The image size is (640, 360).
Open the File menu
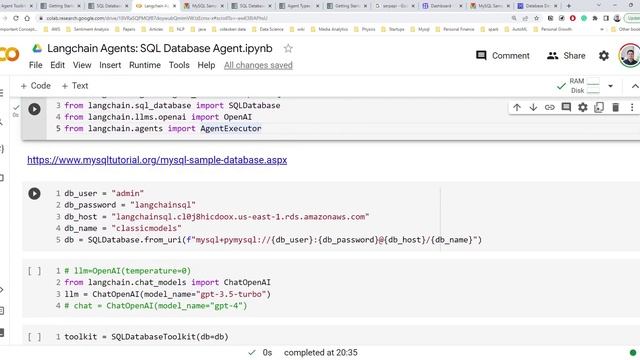tap(36, 65)
